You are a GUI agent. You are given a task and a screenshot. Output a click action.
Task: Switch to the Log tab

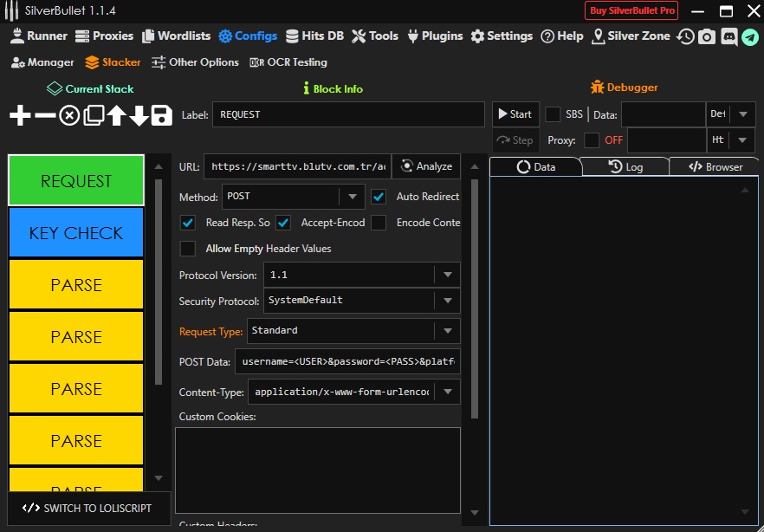tap(625, 167)
